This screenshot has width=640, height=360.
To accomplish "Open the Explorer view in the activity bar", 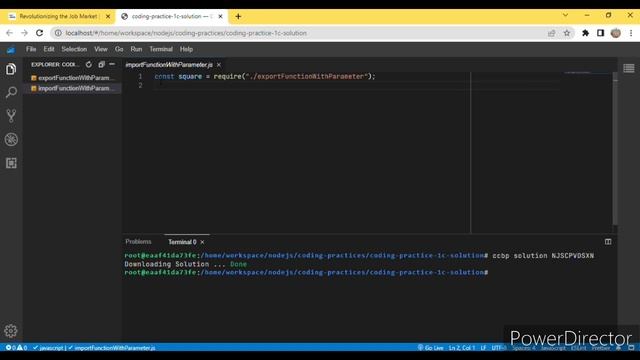I will coord(11,69).
